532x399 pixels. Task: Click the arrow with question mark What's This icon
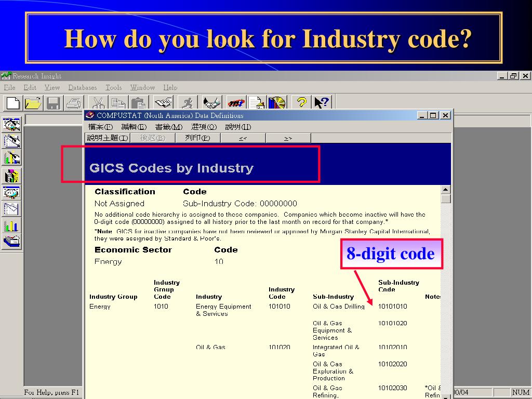tap(321, 102)
